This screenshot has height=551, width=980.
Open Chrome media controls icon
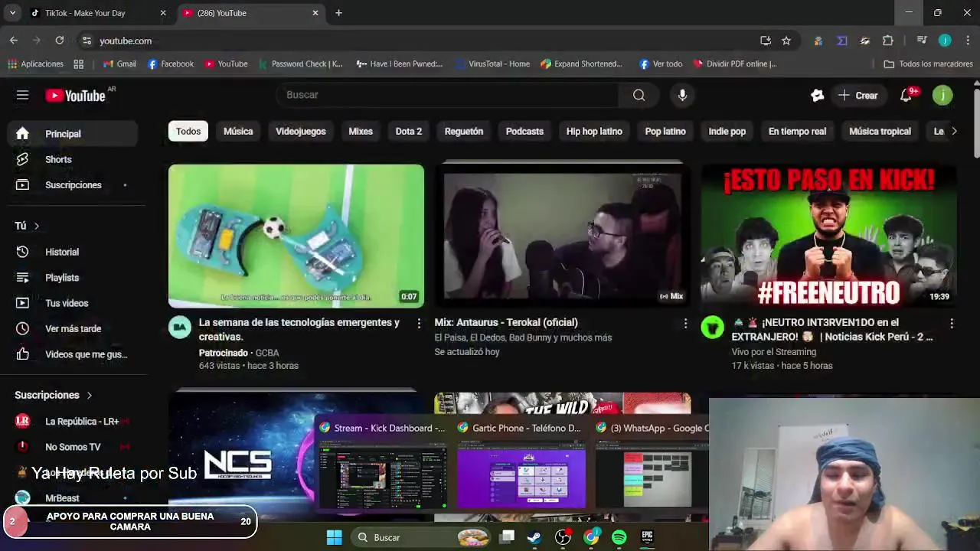point(922,41)
